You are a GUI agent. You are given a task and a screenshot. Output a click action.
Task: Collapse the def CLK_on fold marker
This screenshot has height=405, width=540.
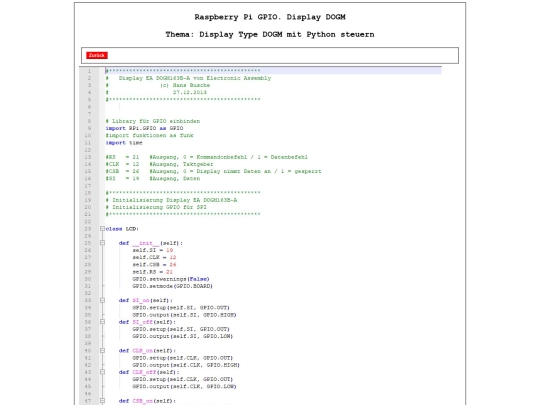(x=102, y=351)
